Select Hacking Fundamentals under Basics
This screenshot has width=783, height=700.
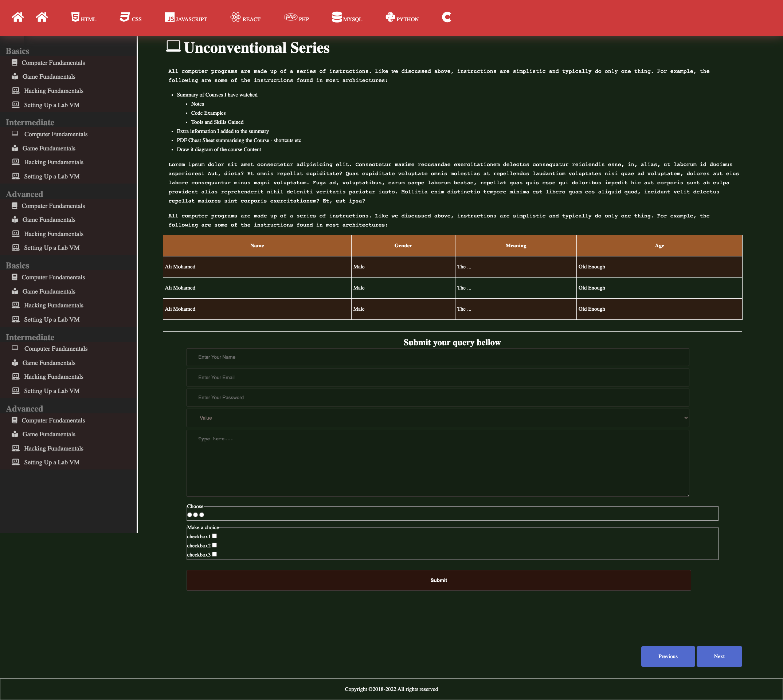[x=54, y=91]
